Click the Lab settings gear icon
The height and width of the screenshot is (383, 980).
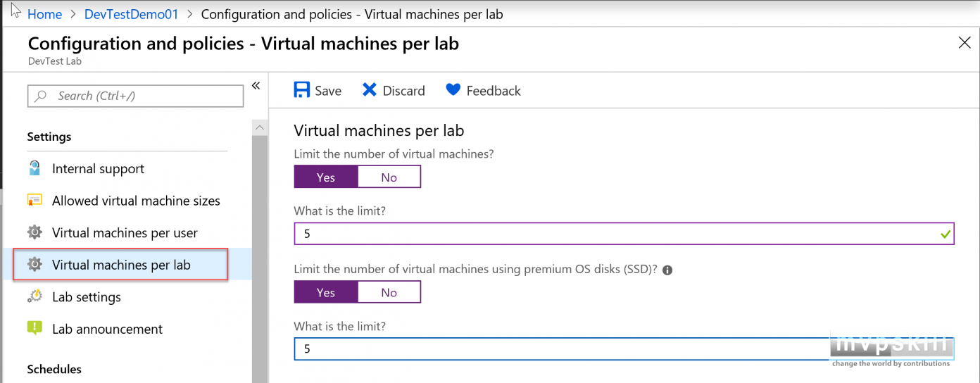pos(34,296)
